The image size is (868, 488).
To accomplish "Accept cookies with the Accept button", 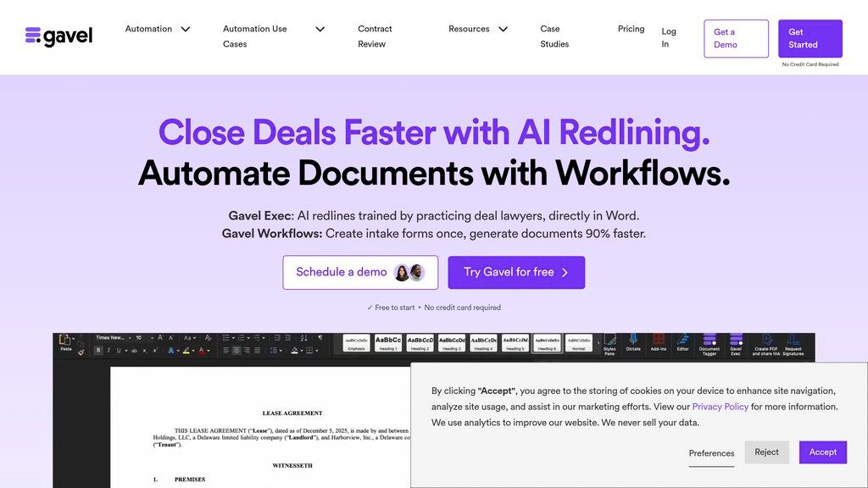I will click(x=822, y=452).
